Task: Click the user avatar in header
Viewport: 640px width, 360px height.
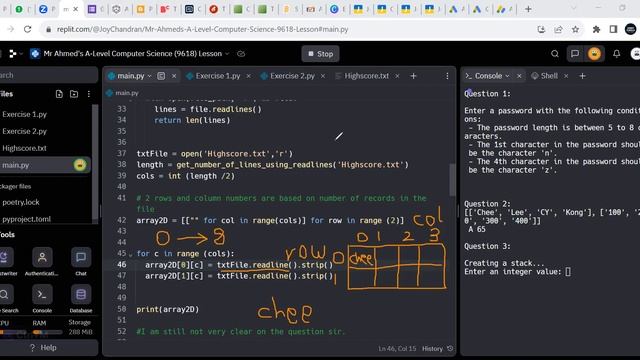Action: 635,54
